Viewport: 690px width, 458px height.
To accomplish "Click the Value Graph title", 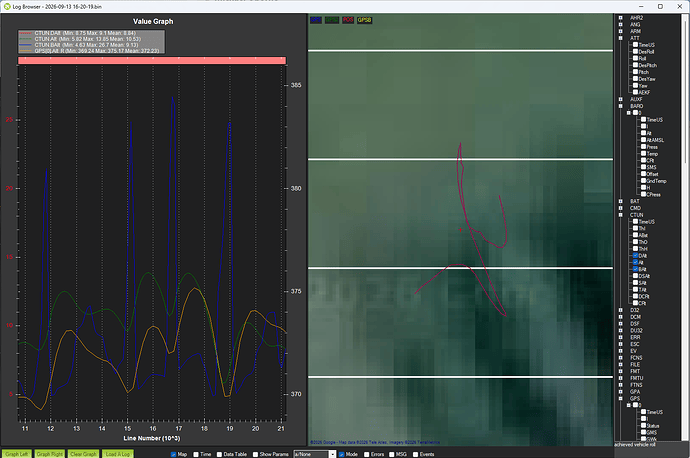I will (x=153, y=22).
